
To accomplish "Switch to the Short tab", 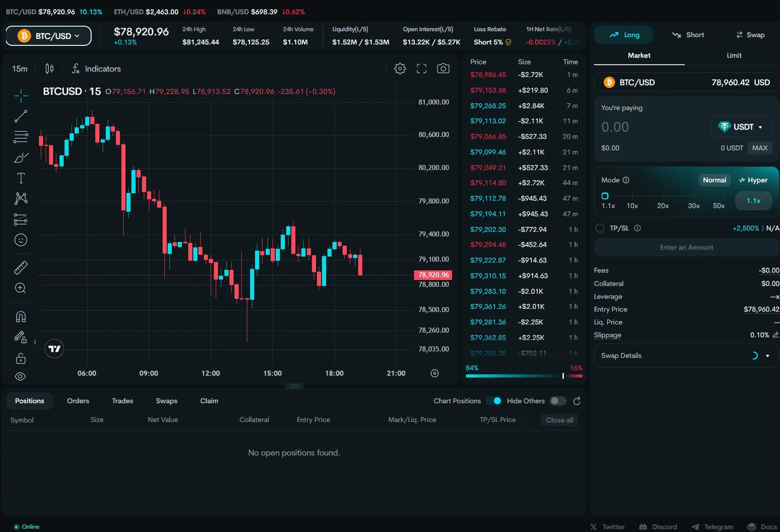I will (x=688, y=35).
